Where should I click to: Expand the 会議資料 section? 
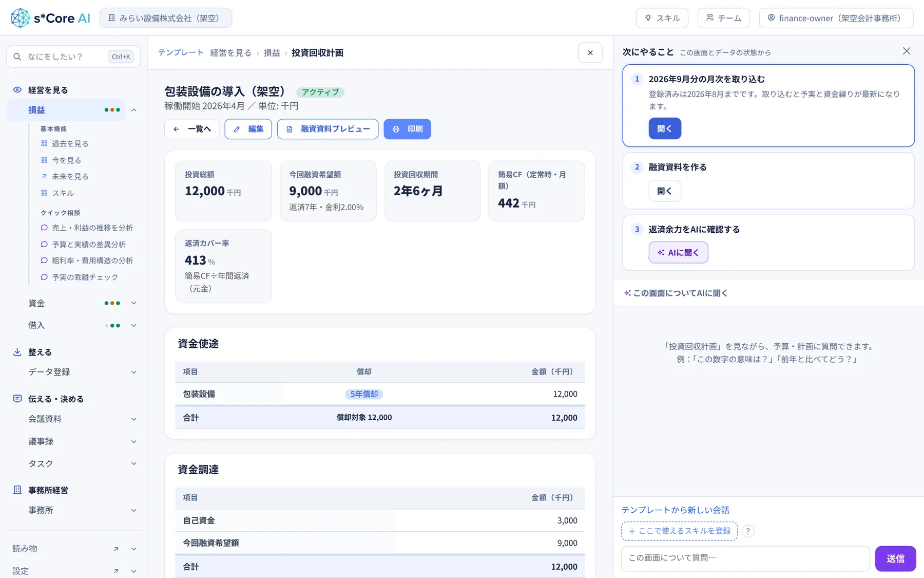click(x=134, y=419)
